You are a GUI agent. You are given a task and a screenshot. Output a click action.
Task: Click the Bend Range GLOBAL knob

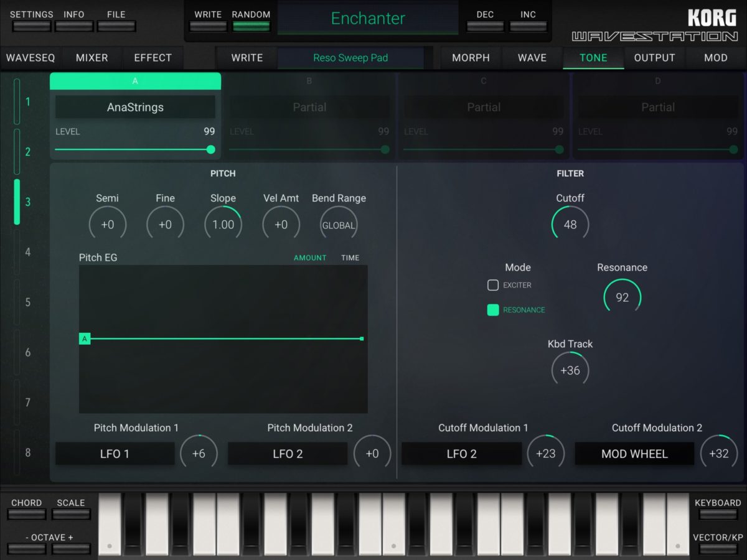pyautogui.click(x=339, y=225)
